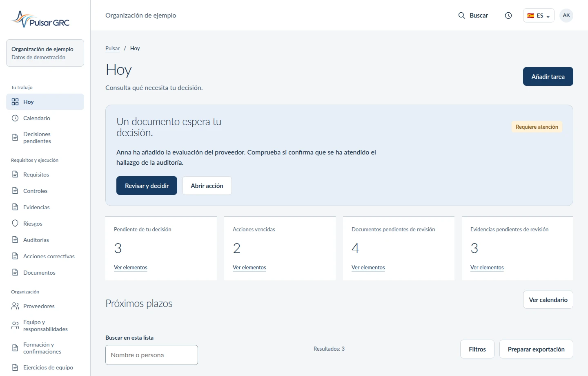
Task: View elements under Pendiente de tu decisión
Action: pos(131,268)
